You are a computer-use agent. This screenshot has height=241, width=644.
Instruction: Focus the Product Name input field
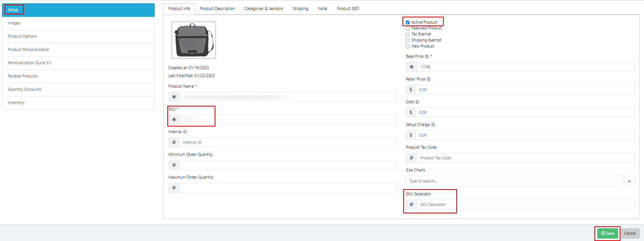click(x=288, y=97)
